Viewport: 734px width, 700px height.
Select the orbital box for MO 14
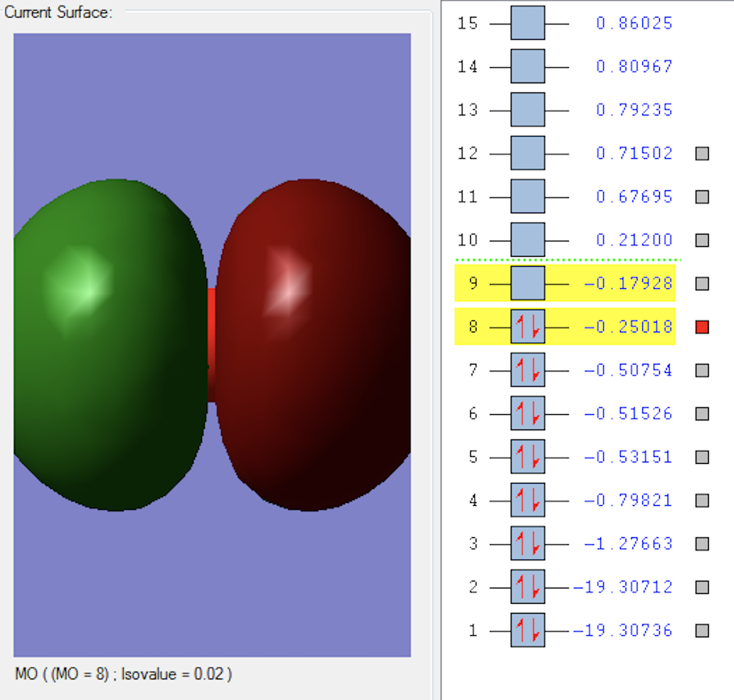(x=528, y=66)
